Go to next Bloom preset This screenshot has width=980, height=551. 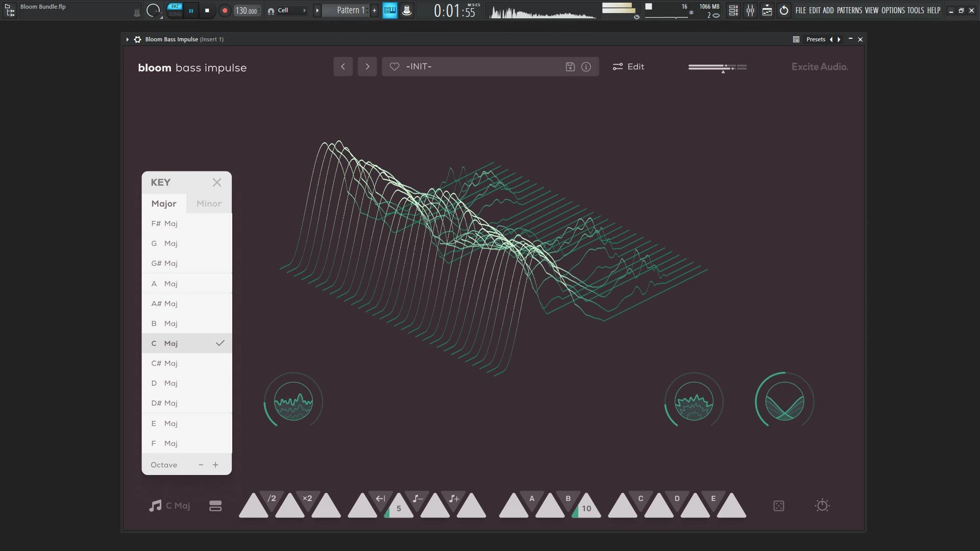pyautogui.click(x=367, y=66)
